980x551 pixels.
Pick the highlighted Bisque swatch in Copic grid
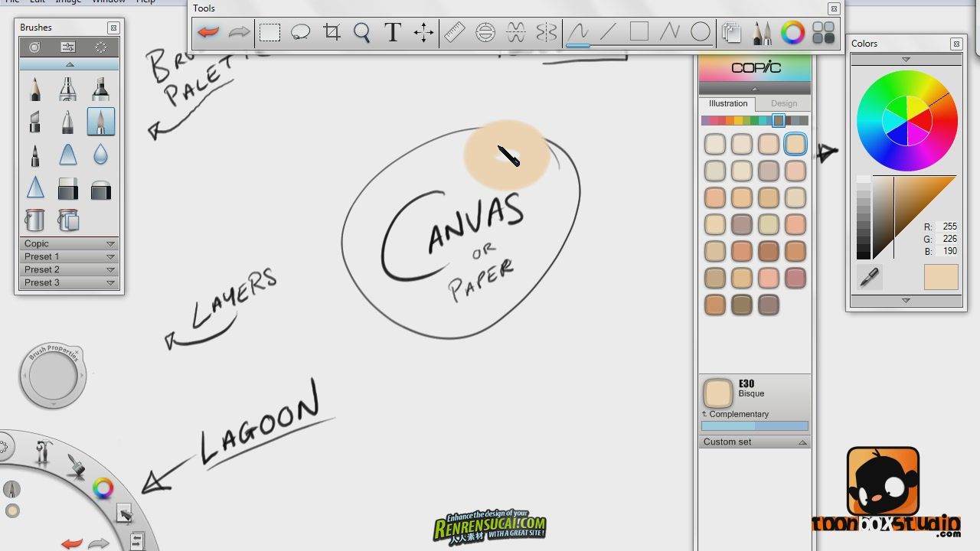795,143
